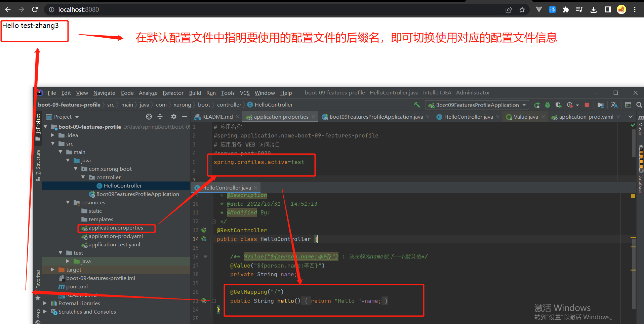Hide the Project tool window

tap(185, 117)
